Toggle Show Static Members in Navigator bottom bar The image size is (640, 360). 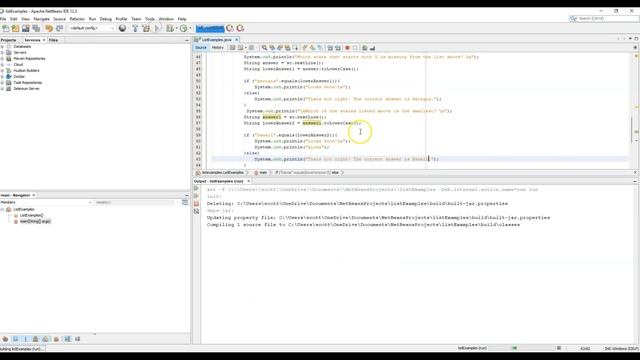pos(26,339)
